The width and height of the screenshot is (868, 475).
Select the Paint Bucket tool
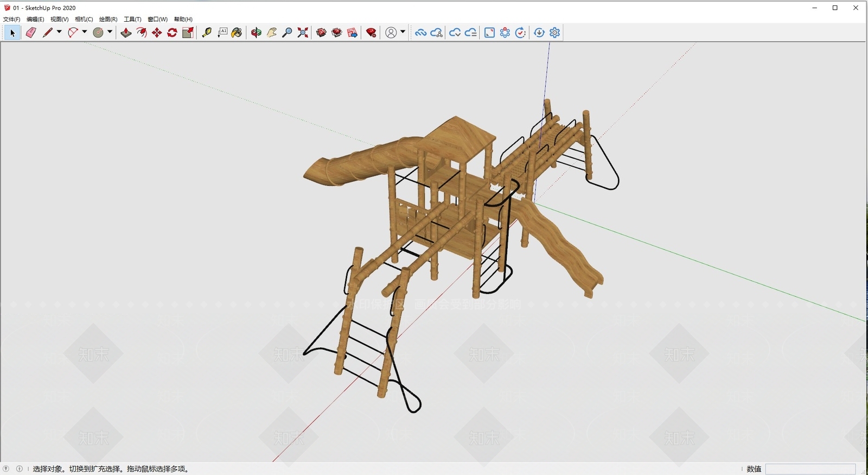(x=237, y=33)
